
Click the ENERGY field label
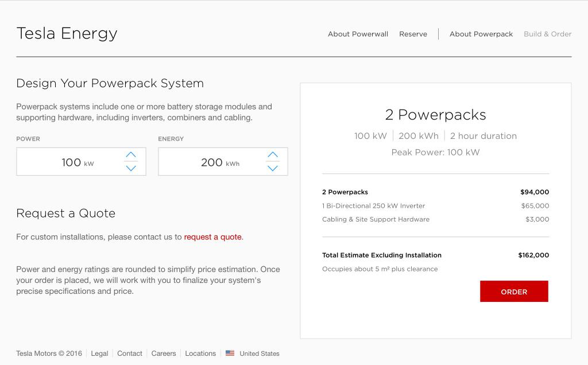pyautogui.click(x=171, y=139)
